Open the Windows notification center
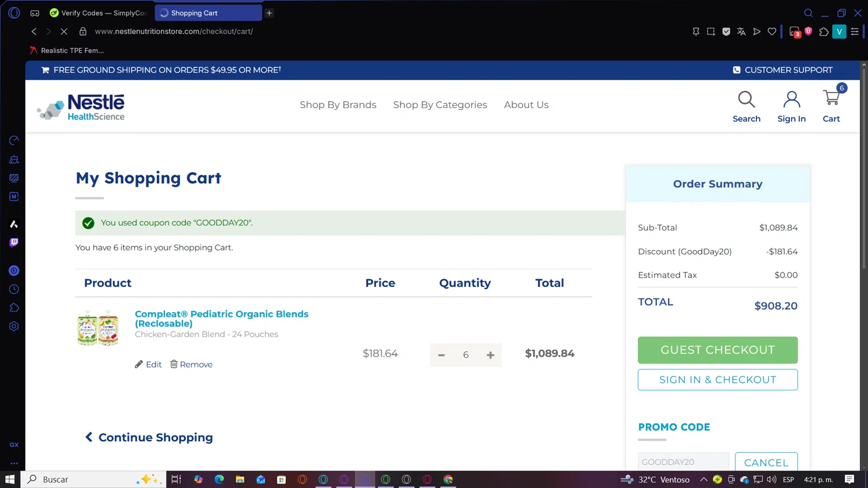 [849, 479]
